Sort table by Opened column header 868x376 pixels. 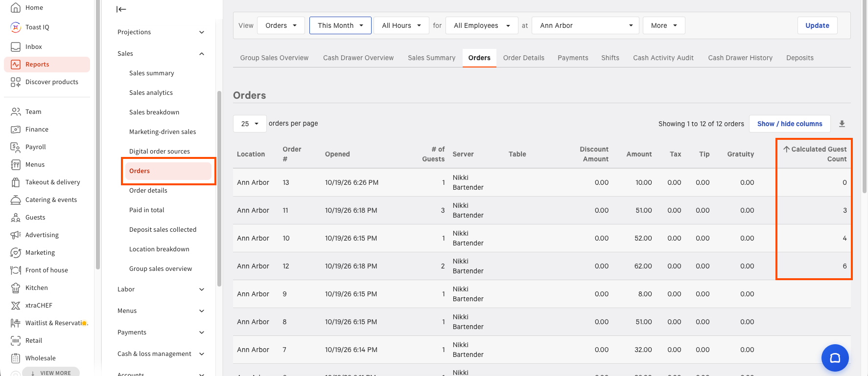(x=337, y=154)
